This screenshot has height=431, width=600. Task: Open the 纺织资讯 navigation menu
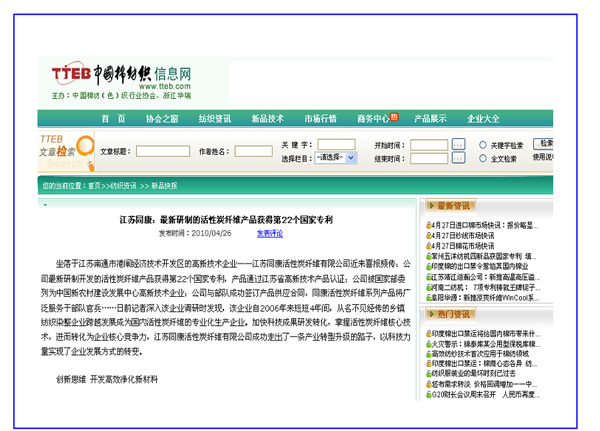pos(214,118)
